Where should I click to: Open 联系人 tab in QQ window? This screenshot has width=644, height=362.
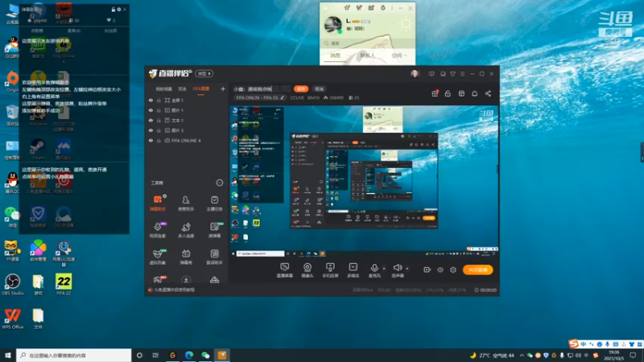(367, 56)
